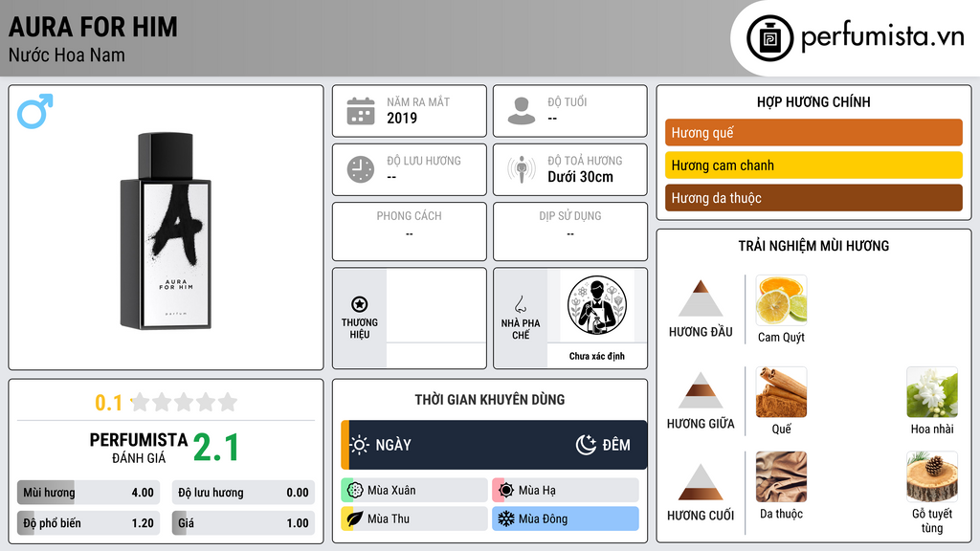The height and width of the screenshot is (551, 980).
Task: Click the Hương cam chanh accord bar
Action: pyautogui.click(x=813, y=165)
